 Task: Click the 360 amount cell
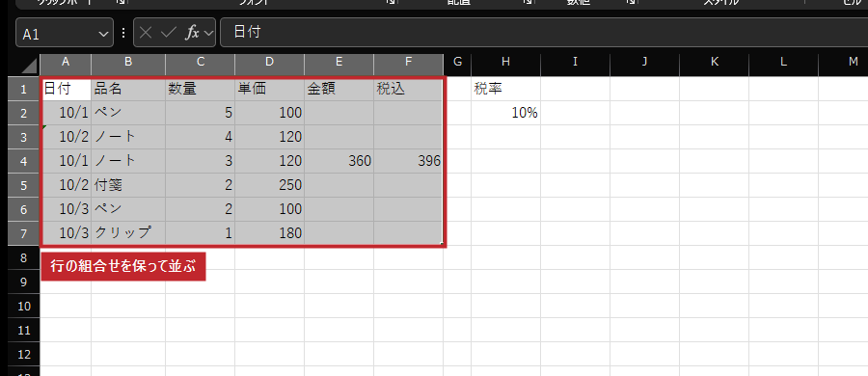click(339, 161)
